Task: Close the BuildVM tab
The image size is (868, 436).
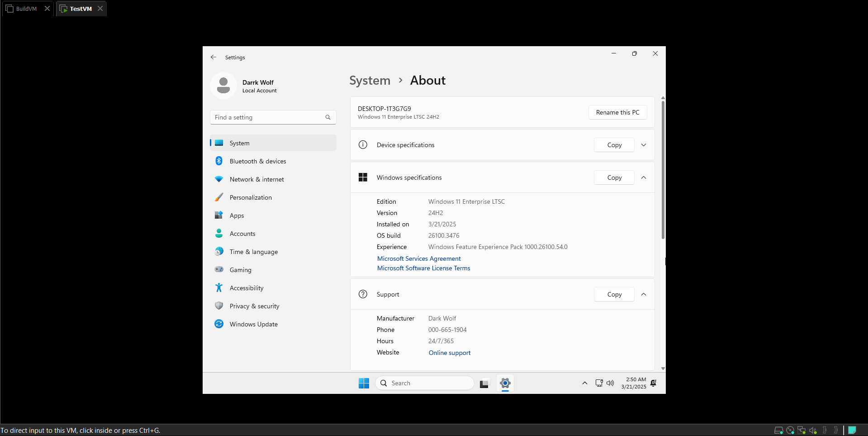Action: tap(47, 9)
